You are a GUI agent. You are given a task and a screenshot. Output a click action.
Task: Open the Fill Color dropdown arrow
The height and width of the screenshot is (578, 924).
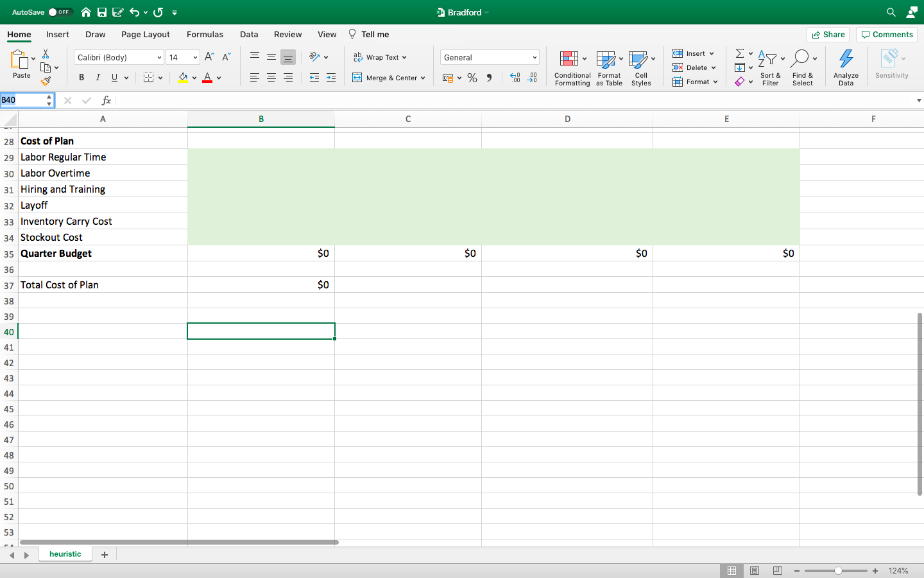click(x=193, y=78)
